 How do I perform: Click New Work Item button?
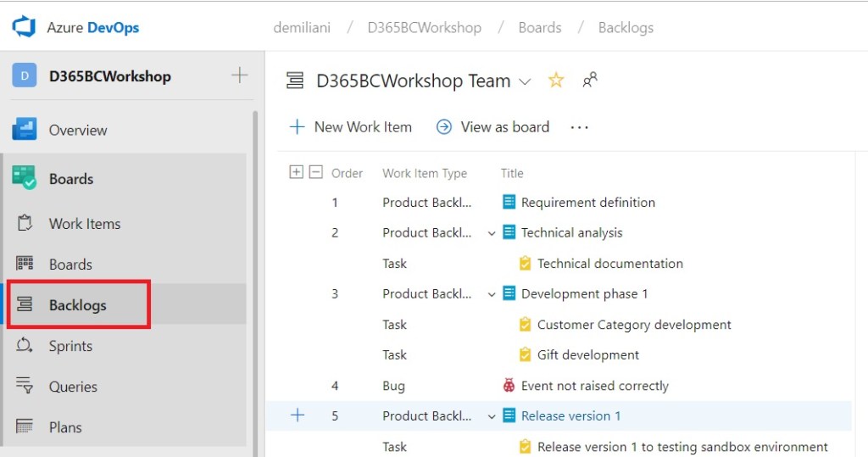[x=350, y=127]
